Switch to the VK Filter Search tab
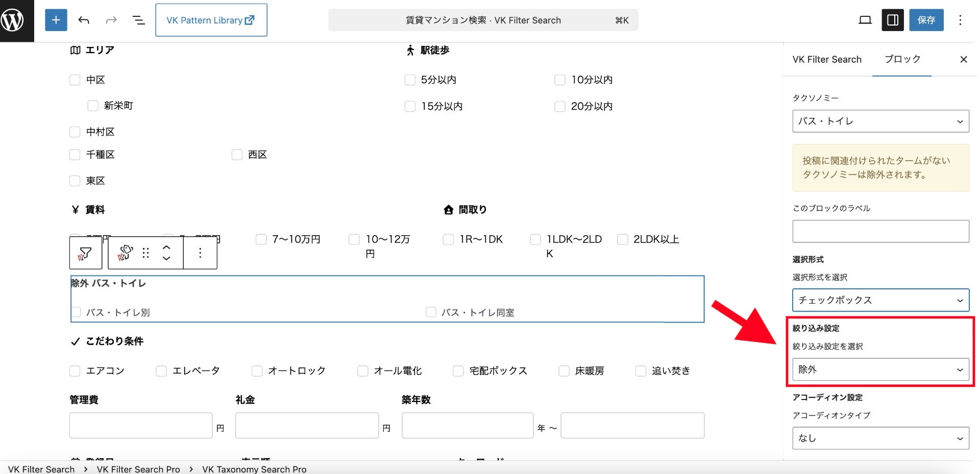Viewport: 980px width, 474px height. [x=827, y=59]
